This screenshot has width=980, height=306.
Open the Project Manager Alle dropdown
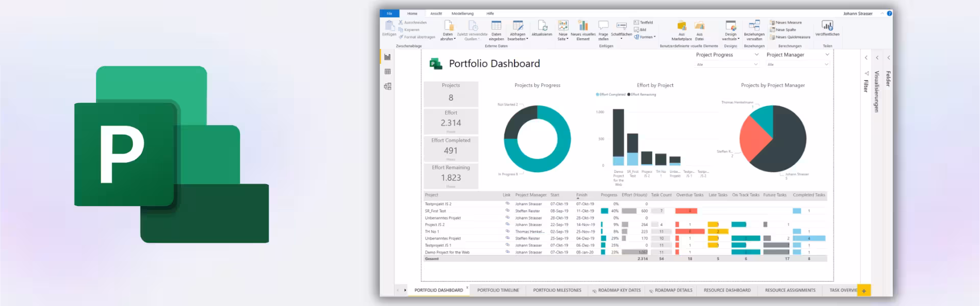coord(798,64)
